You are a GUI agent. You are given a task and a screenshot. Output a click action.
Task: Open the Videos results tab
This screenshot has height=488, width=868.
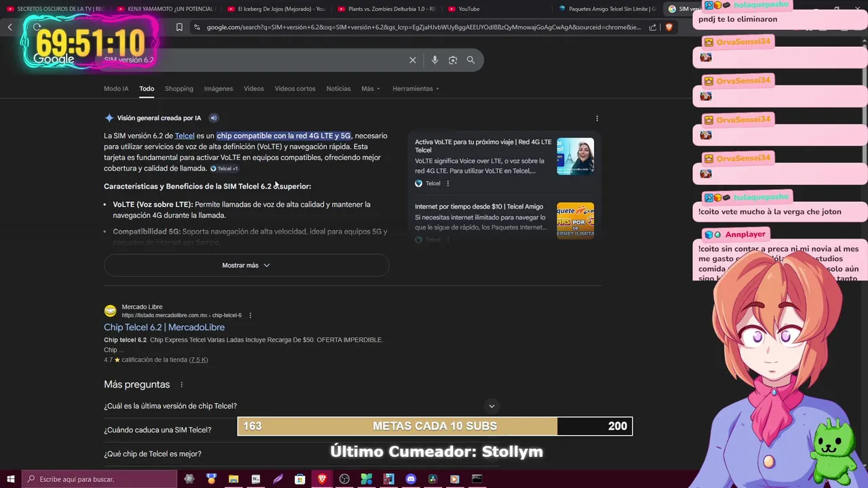coord(254,89)
